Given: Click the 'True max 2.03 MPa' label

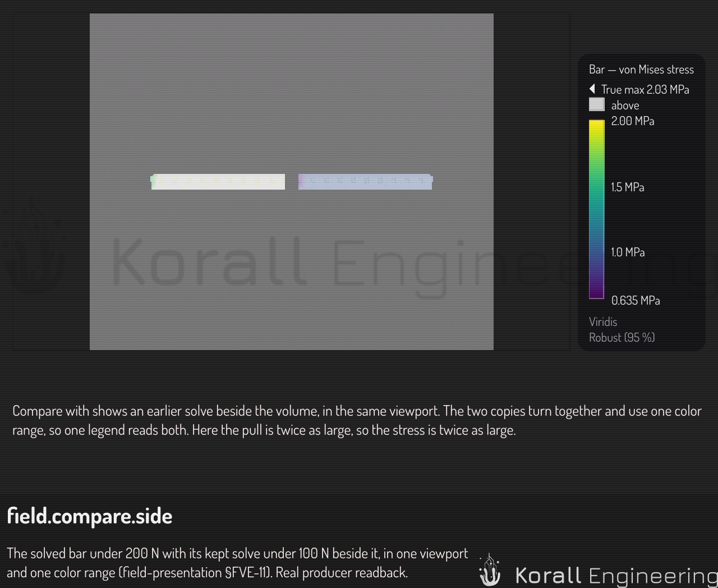Looking at the screenshot, I should click(645, 90).
